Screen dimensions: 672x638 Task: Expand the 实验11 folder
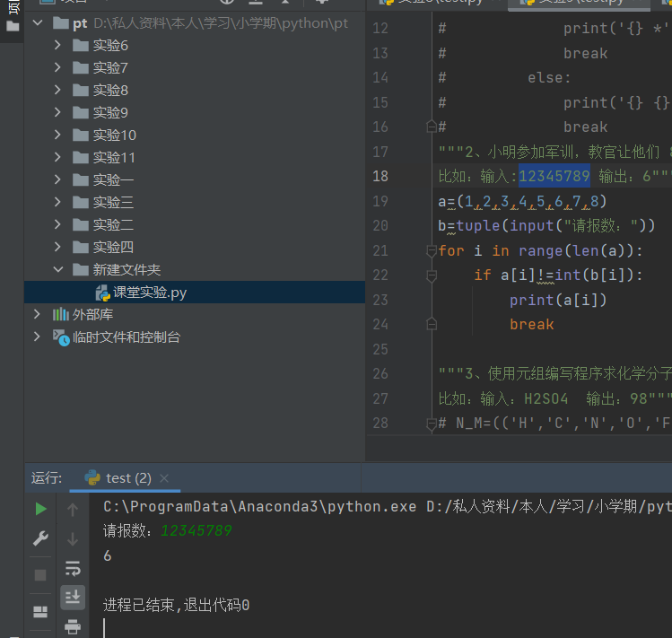coord(57,157)
